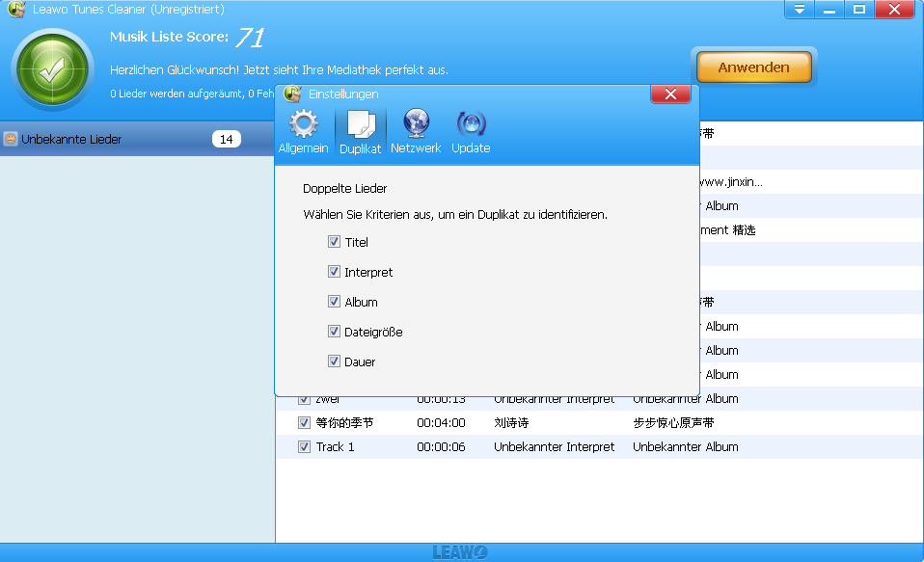Click the Leawo Tunes Cleaner app icon
This screenshot has height=562, width=924.
pos(16,9)
